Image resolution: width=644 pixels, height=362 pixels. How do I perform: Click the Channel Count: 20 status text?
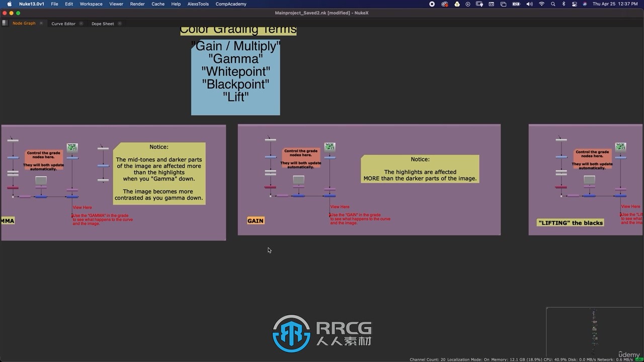(x=428, y=359)
